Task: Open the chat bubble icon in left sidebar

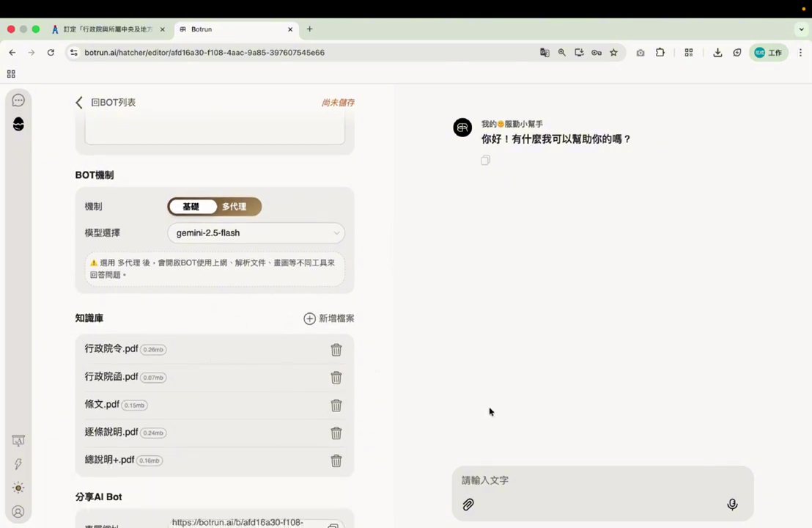Action: [x=18, y=100]
